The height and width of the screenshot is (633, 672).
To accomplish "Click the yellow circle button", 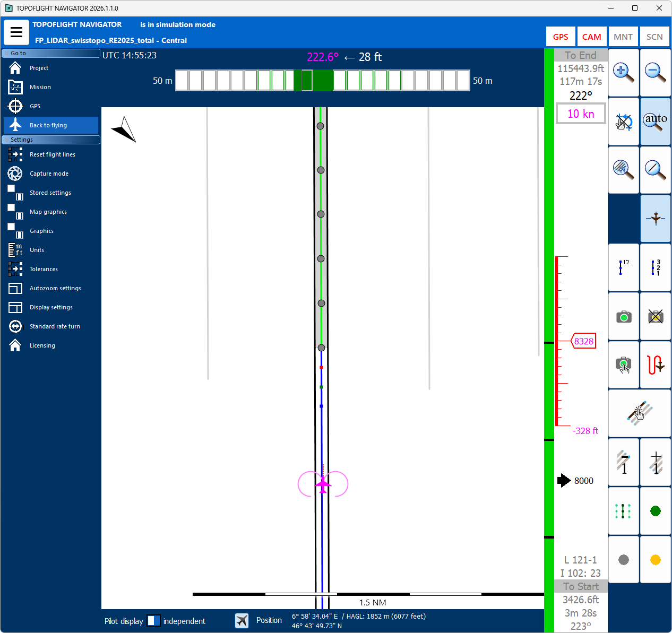I will tap(656, 560).
